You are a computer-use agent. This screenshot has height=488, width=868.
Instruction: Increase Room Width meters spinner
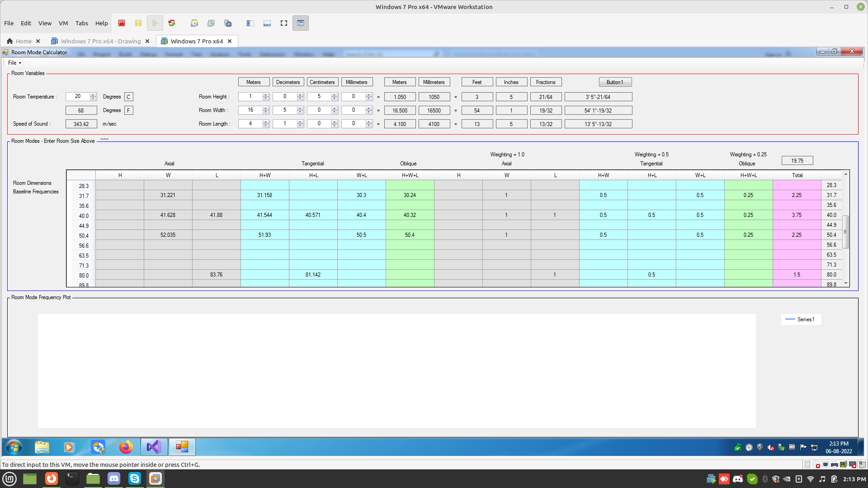point(266,108)
